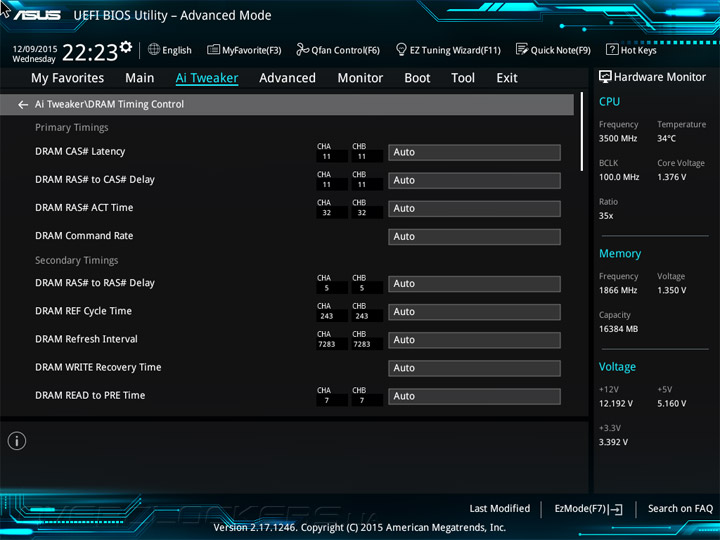Click the ASUS logo

click(x=37, y=15)
